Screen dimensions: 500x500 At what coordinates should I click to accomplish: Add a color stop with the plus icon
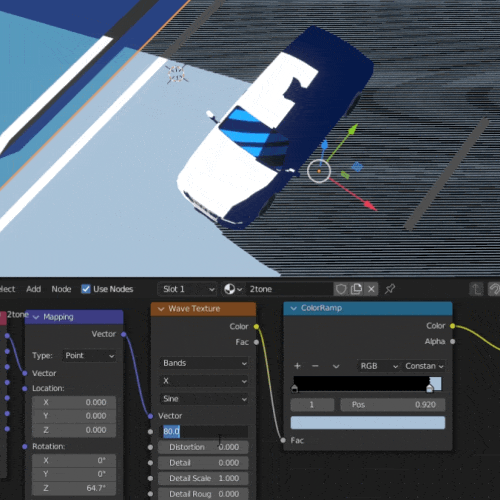point(297,366)
